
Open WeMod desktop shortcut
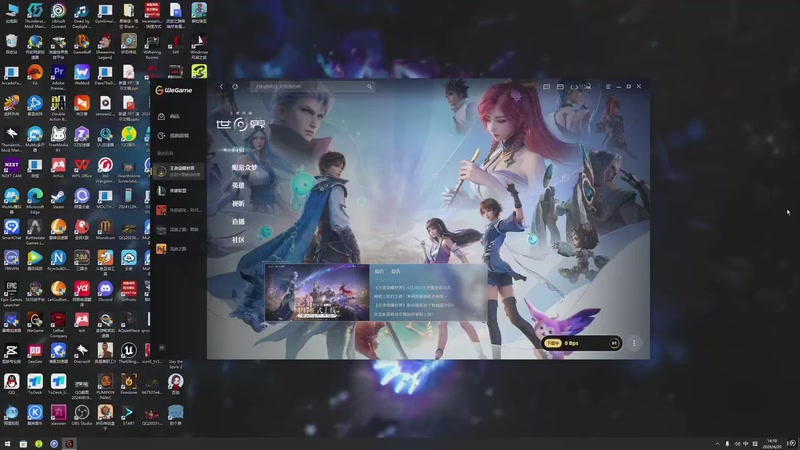pos(82,75)
